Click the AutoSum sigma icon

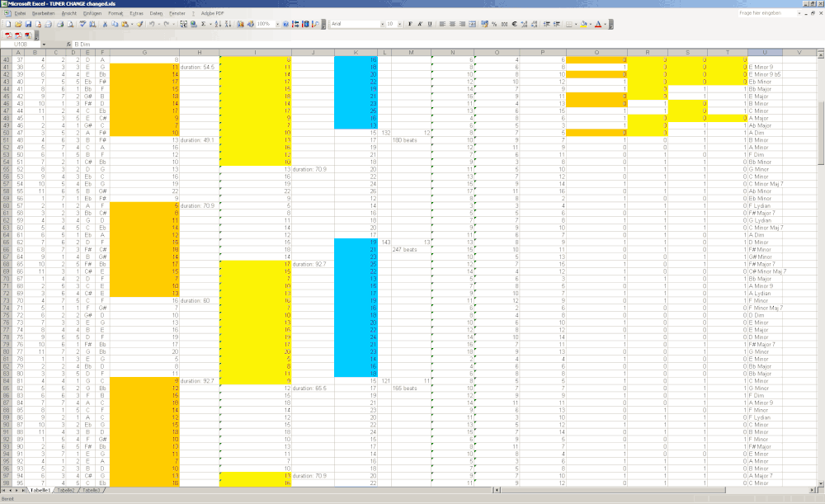(203, 24)
